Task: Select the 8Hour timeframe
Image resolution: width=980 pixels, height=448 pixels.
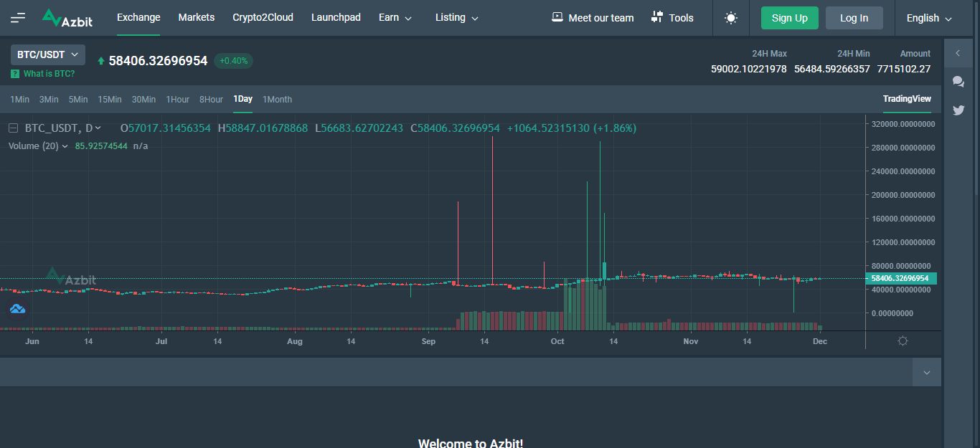Action: 212,100
